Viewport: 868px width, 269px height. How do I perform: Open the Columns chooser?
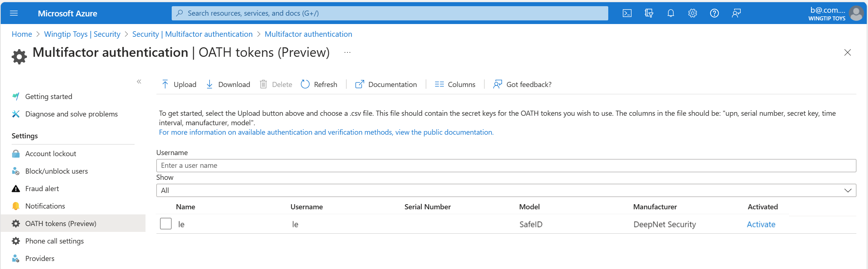pyautogui.click(x=455, y=84)
